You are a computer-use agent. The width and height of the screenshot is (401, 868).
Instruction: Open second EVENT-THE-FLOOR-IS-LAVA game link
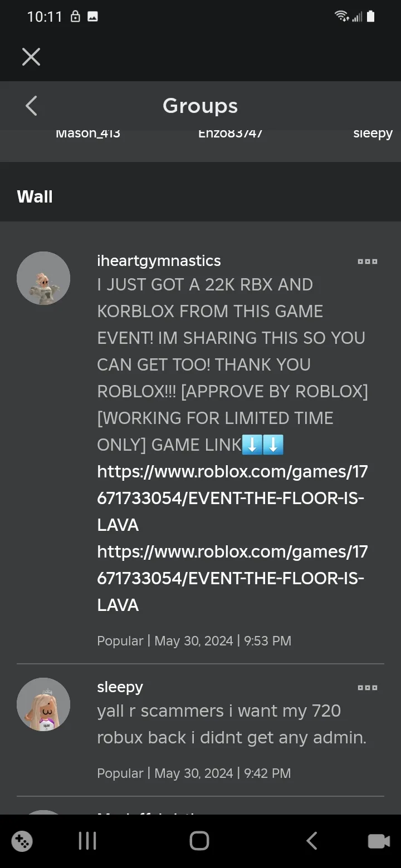tap(232, 578)
